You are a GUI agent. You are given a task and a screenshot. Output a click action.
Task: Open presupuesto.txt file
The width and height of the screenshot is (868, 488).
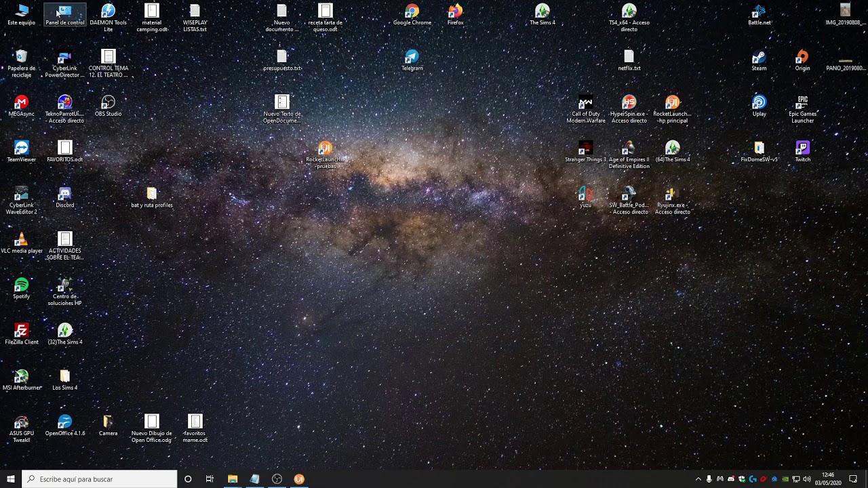[282, 60]
